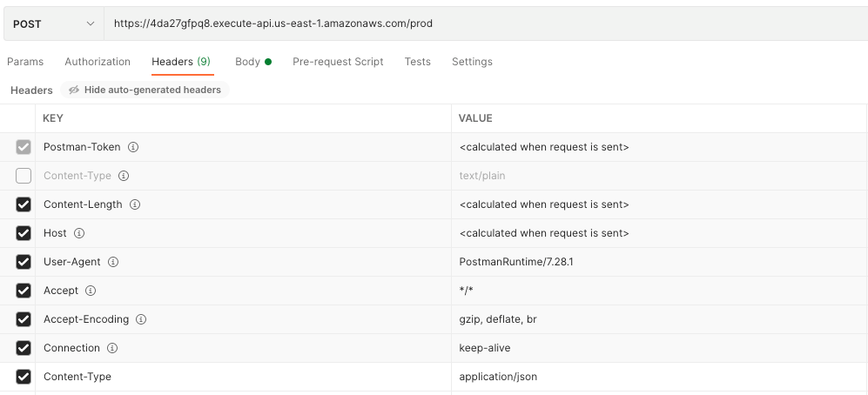This screenshot has height=395, width=868.
Task: Click info icon next to Host header
Action: point(79,233)
